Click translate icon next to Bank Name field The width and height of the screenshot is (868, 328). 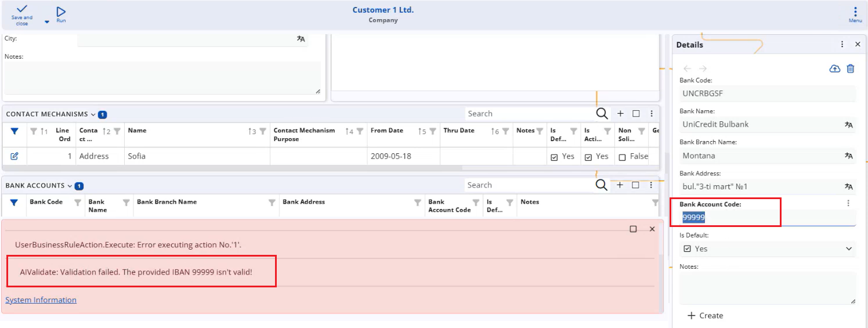[848, 124]
